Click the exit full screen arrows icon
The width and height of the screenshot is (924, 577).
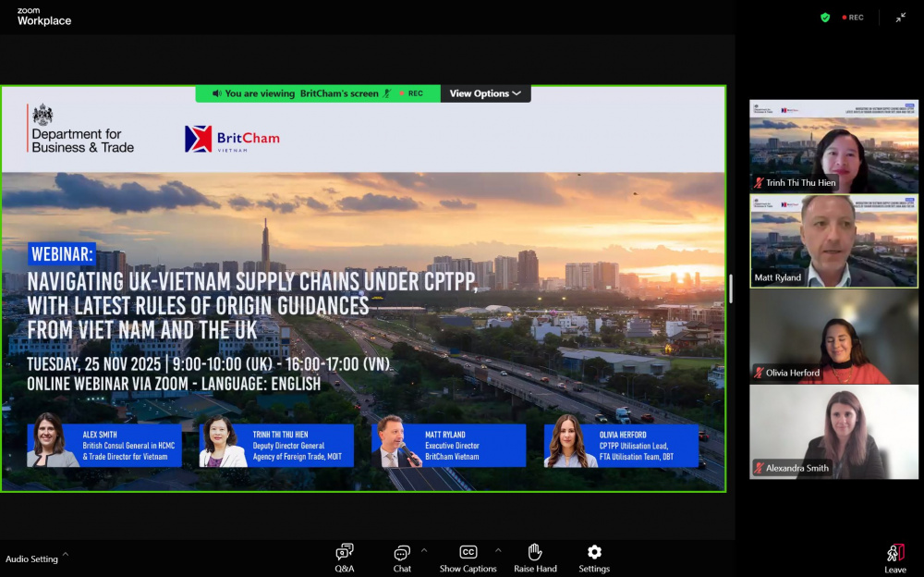click(901, 18)
